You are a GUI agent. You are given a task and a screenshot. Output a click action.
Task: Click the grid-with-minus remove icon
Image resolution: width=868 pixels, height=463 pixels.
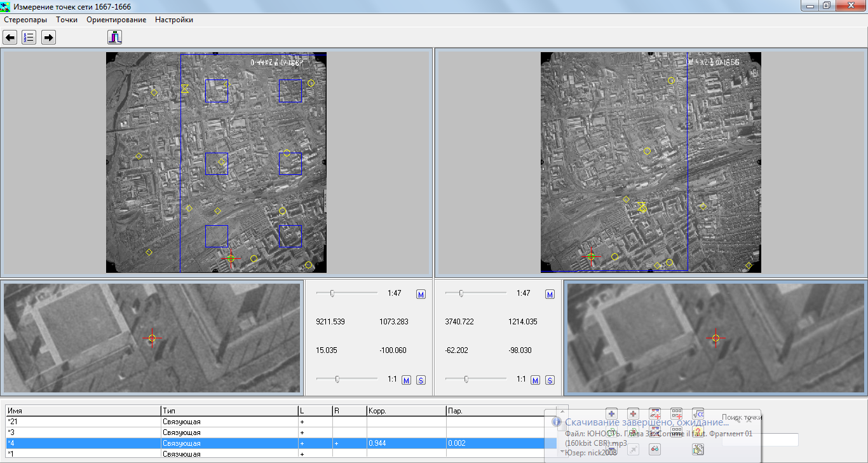[676, 431]
